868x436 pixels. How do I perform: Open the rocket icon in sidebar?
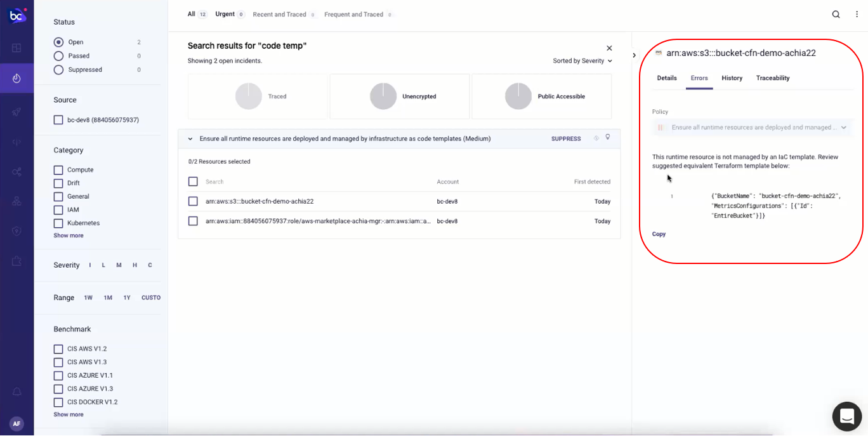[16, 112]
